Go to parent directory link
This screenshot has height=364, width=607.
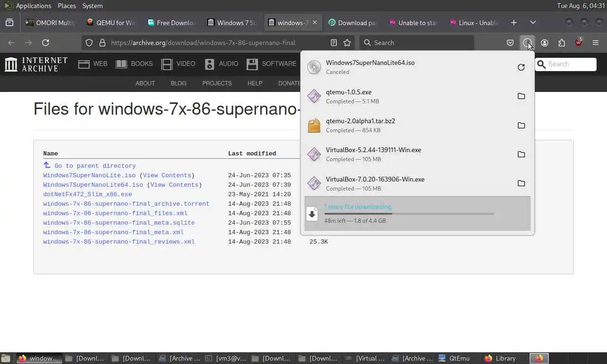click(x=95, y=166)
